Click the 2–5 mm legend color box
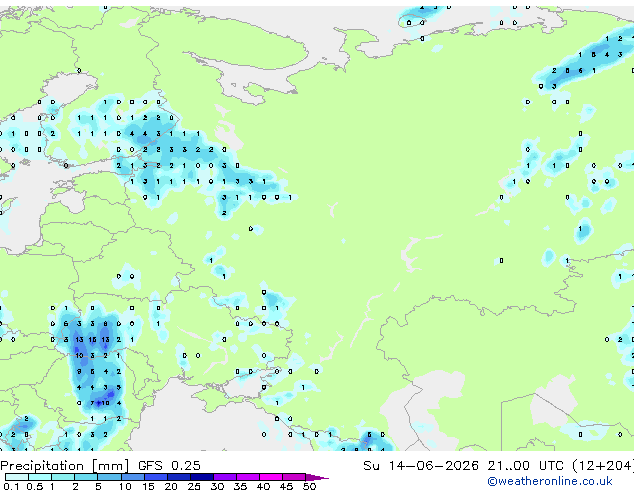634x490 pixels. [x=86, y=477]
